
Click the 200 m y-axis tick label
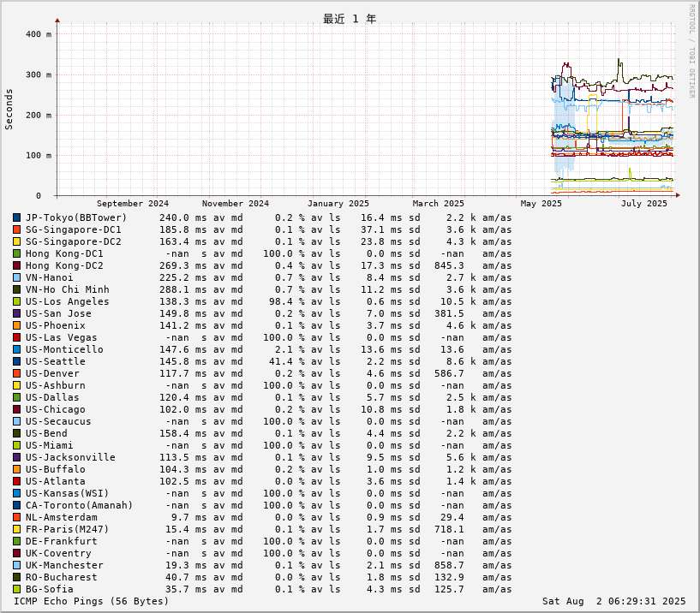click(39, 115)
